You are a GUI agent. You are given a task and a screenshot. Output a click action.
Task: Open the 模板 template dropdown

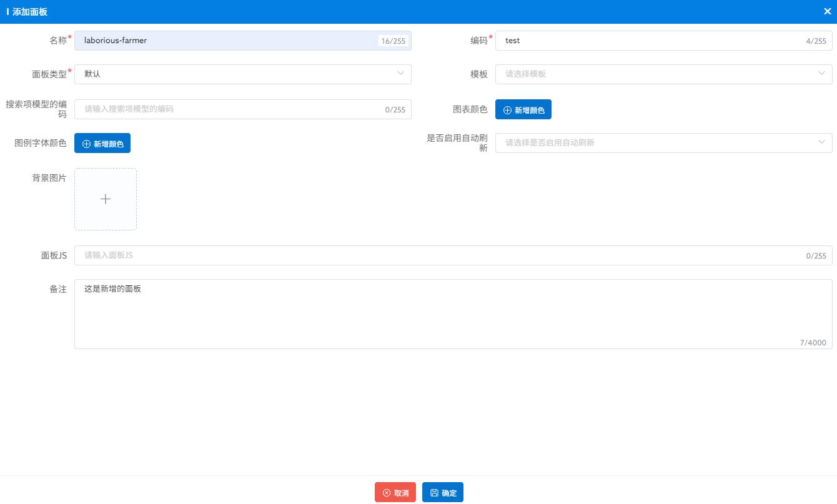(x=663, y=74)
